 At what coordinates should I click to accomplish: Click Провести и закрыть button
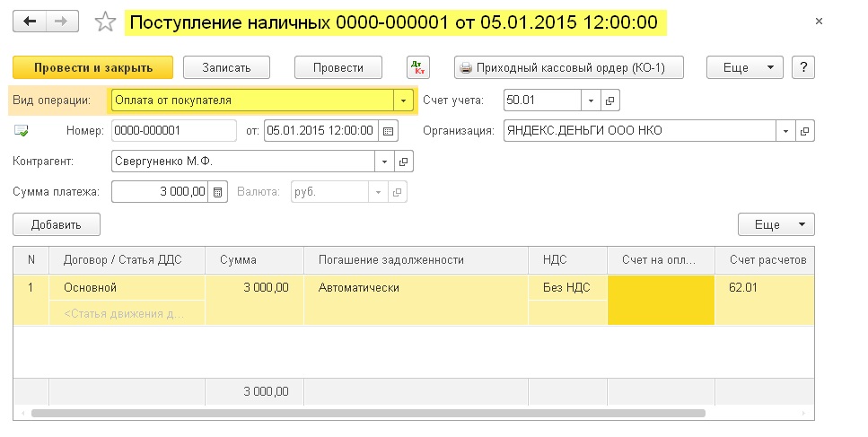93,67
